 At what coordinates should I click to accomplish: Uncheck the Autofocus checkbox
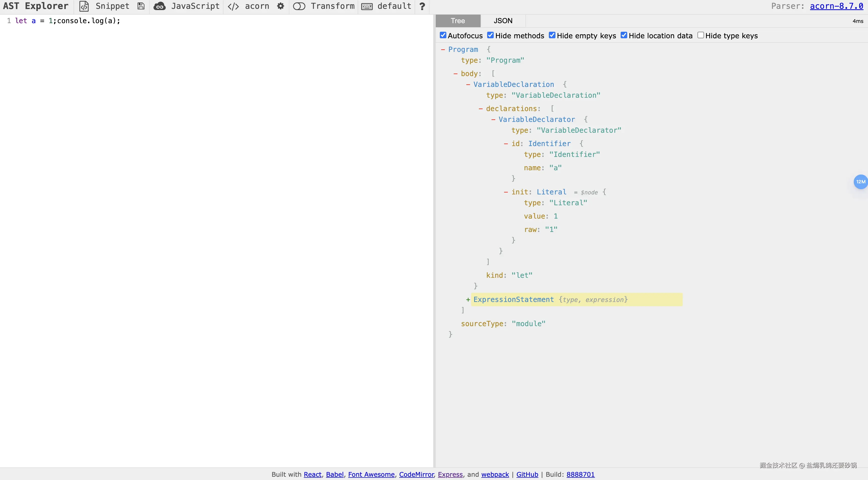(x=443, y=35)
